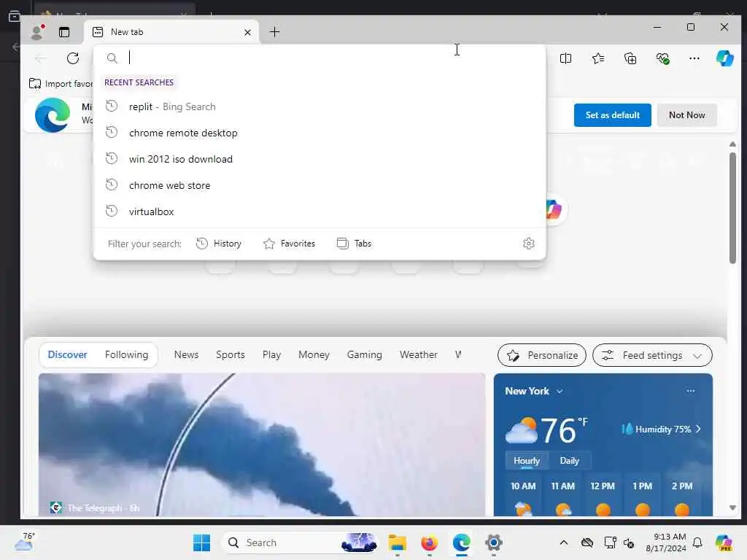Open the tab actions menu icon
Viewport: 747px width, 560px height.
click(64, 32)
